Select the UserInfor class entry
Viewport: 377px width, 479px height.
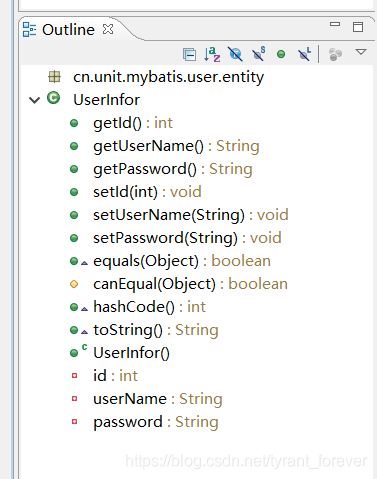pos(106,100)
